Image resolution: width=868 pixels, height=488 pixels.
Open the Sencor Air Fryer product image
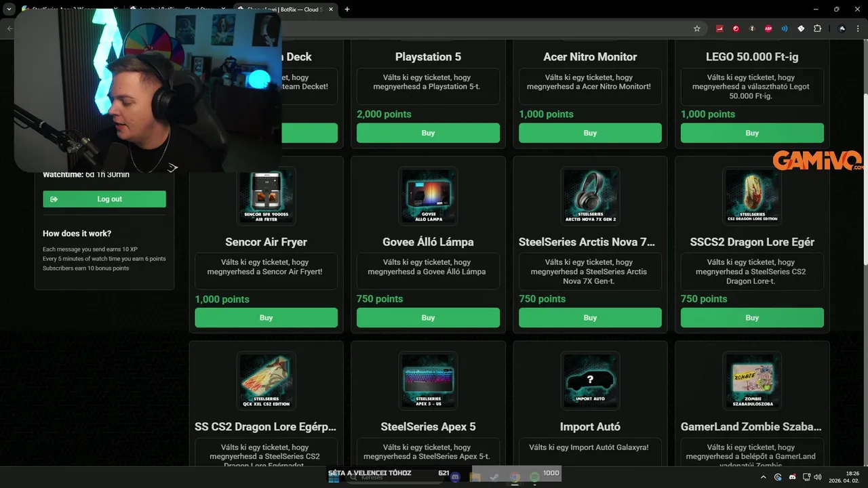coord(266,196)
